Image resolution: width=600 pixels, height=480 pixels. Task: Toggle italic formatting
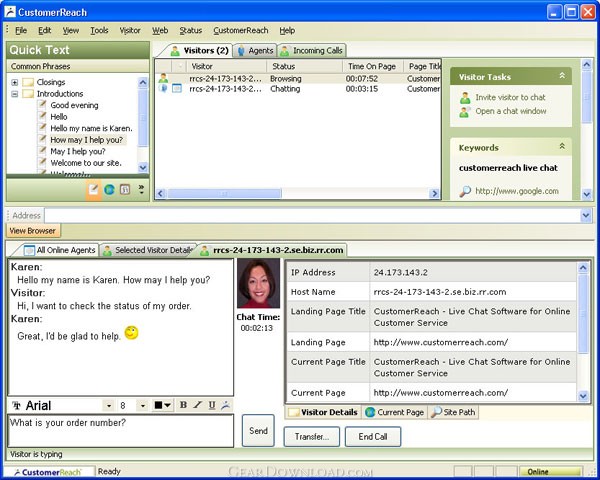[197, 405]
